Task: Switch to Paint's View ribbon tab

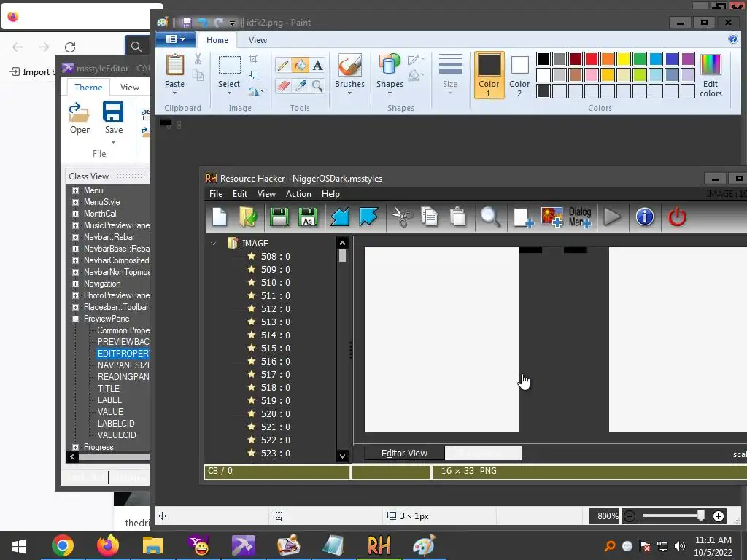Action: click(x=258, y=40)
